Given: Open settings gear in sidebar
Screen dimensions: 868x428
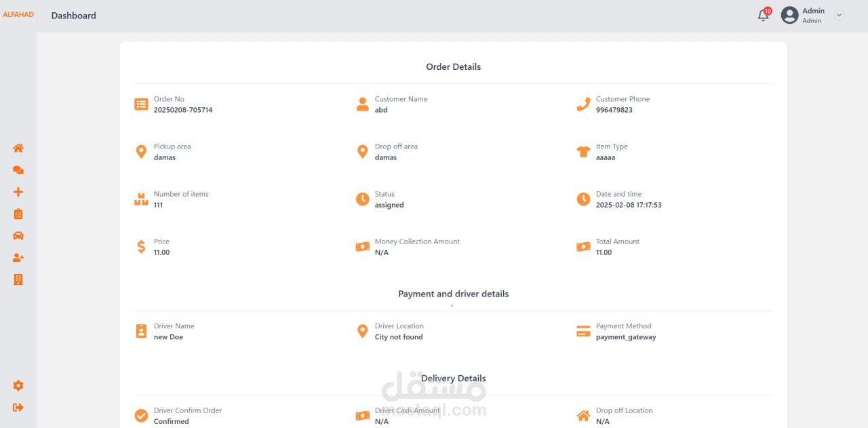Looking at the screenshot, I should 18,386.
